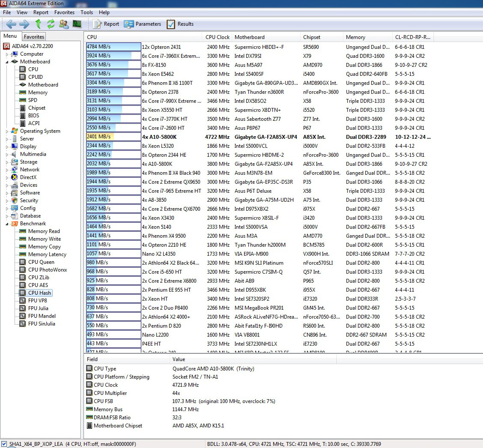Select the 4784 MB/s result bar
This screenshot has width=483, height=448.
pos(113,47)
